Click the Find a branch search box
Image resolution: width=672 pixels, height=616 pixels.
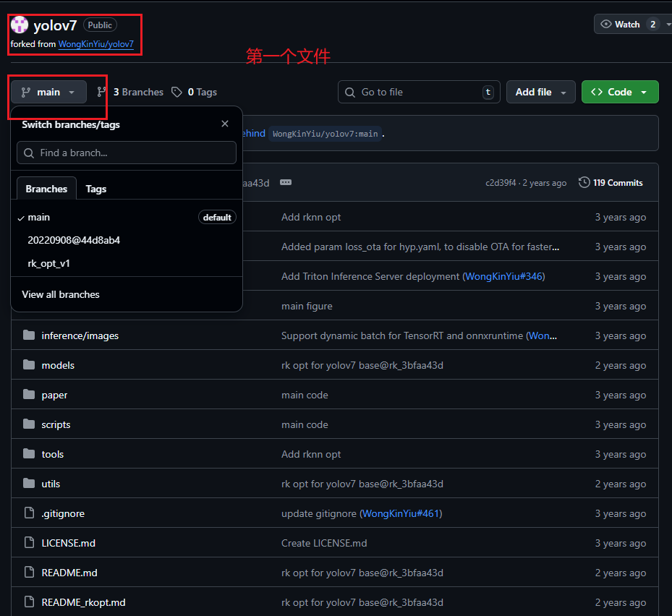click(x=127, y=153)
